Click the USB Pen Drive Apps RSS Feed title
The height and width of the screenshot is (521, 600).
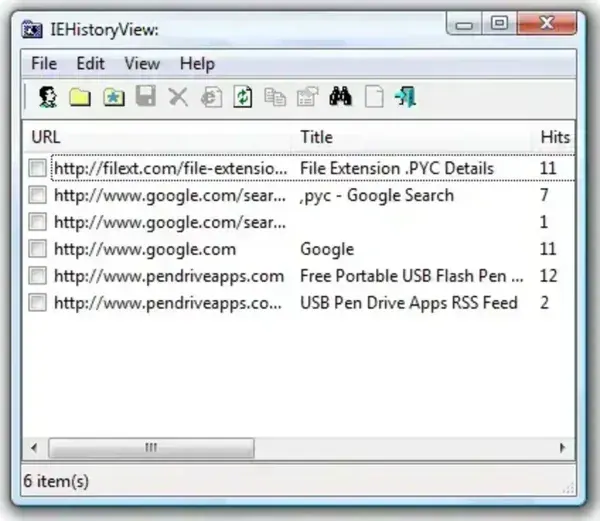[x=409, y=303]
